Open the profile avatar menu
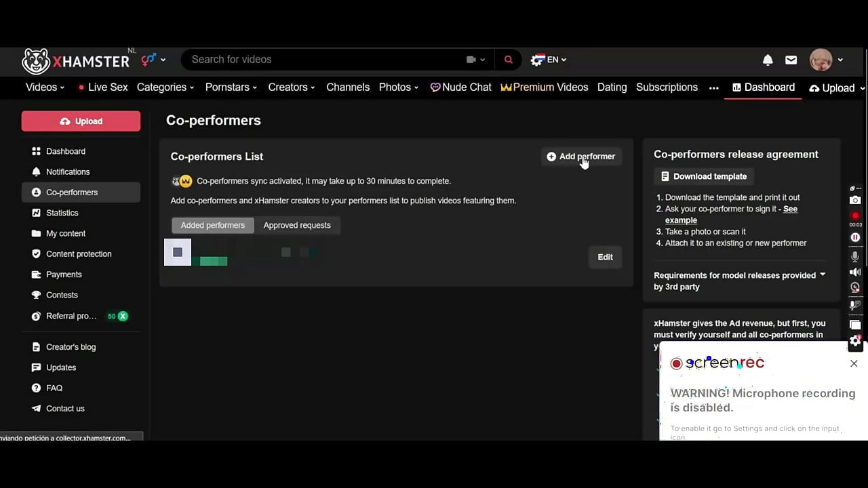Viewport: 868px width, 488px height. [x=826, y=60]
